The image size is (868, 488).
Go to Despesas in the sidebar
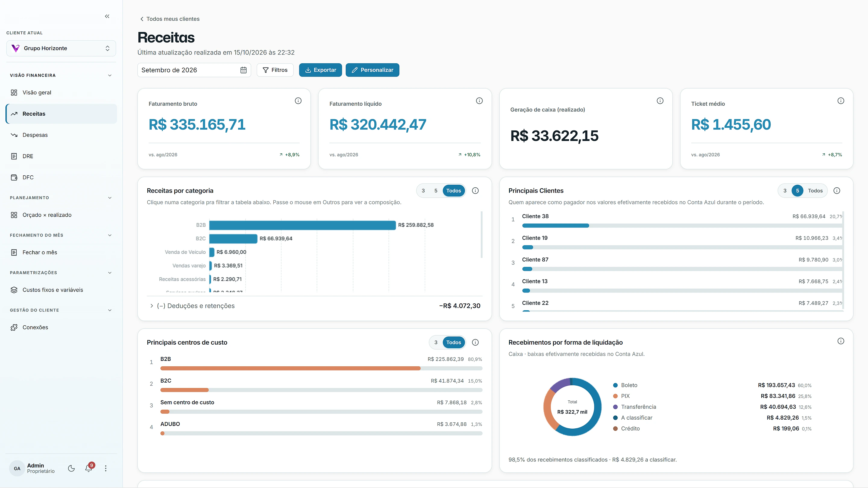pyautogui.click(x=61, y=135)
